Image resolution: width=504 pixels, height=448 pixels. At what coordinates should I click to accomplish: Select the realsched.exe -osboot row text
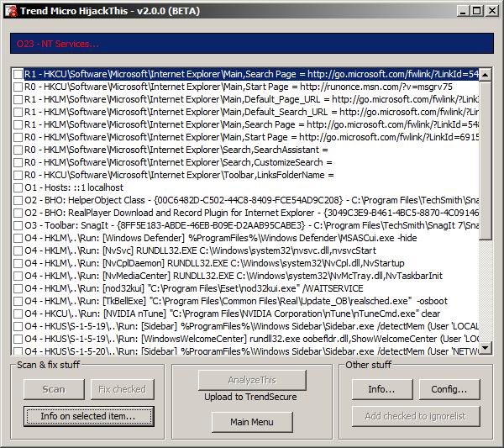click(x=236, y=301)
